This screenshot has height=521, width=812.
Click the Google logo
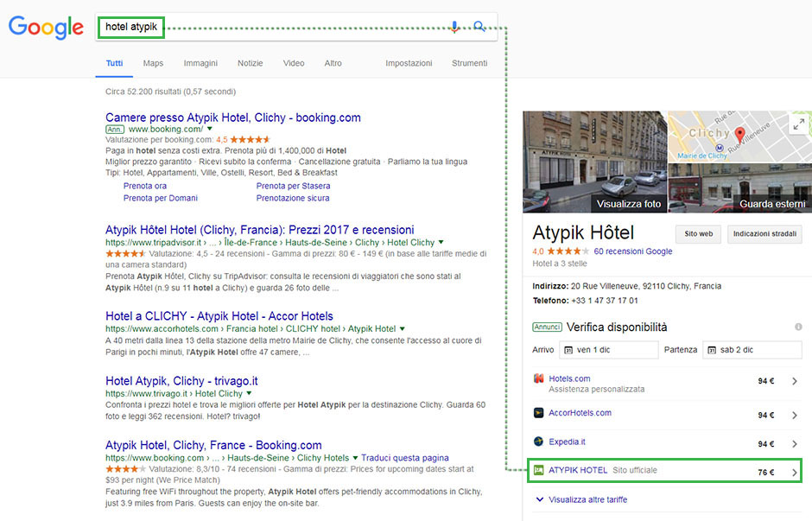pos(46,27)
